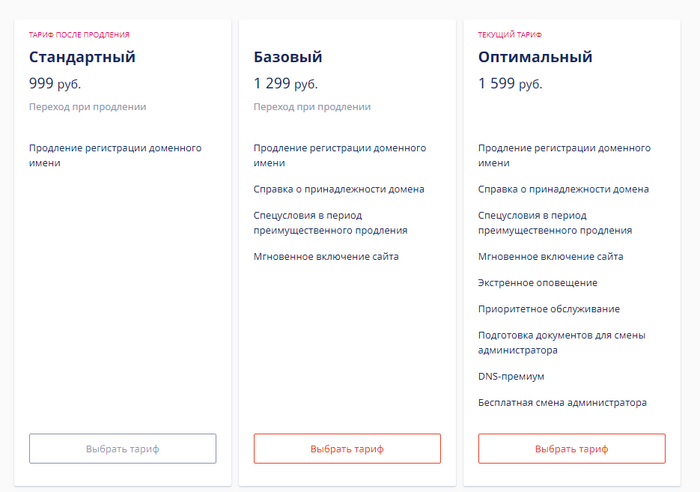
Task: Click the 999 руб. price
Action: (x=55, y=84)
